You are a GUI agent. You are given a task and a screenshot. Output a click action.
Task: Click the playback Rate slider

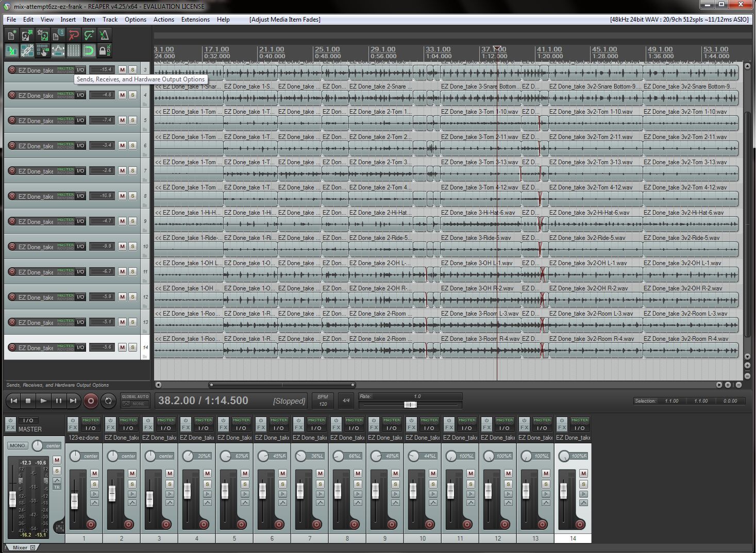(x=410, y=405)
